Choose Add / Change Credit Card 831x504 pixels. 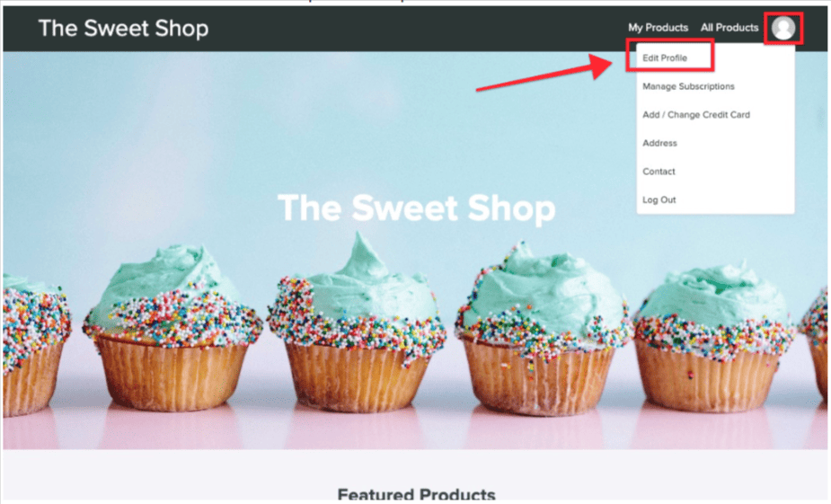[696, 114]
